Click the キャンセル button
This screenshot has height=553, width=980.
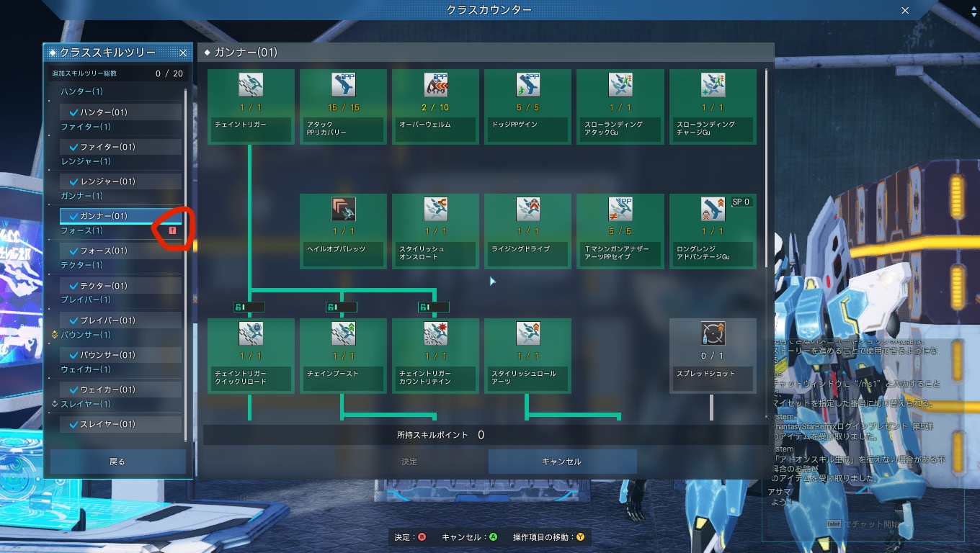pyautogui.click(x=561, y=462)
